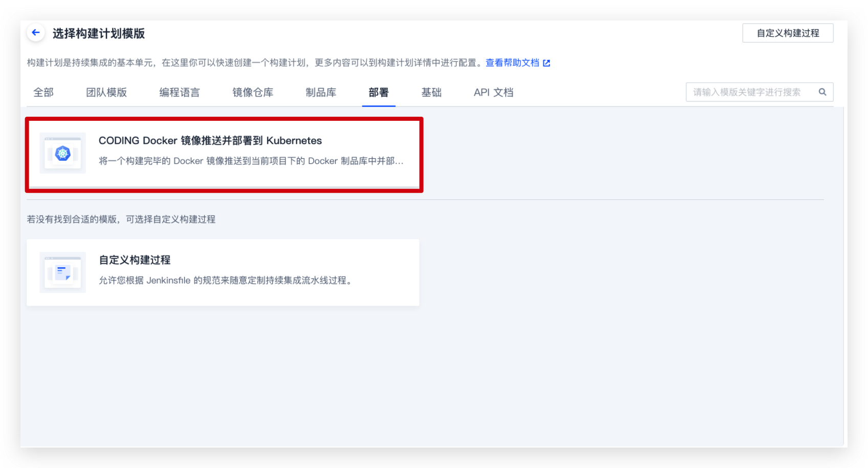Image resolution: width=868 pixels, height=468 pixels.
Task: Click the external link icon beside help docs
Action: pos(547,63)
